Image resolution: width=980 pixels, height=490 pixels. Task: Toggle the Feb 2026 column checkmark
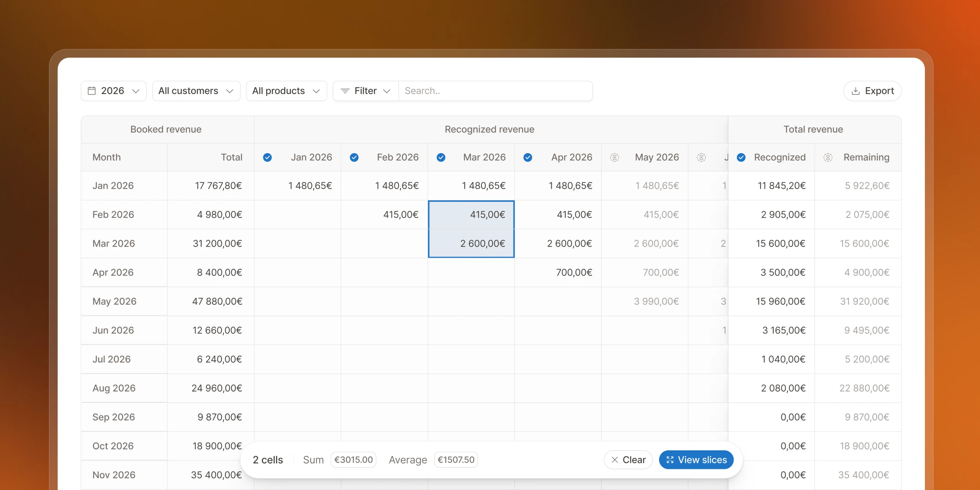coord(354,157)
